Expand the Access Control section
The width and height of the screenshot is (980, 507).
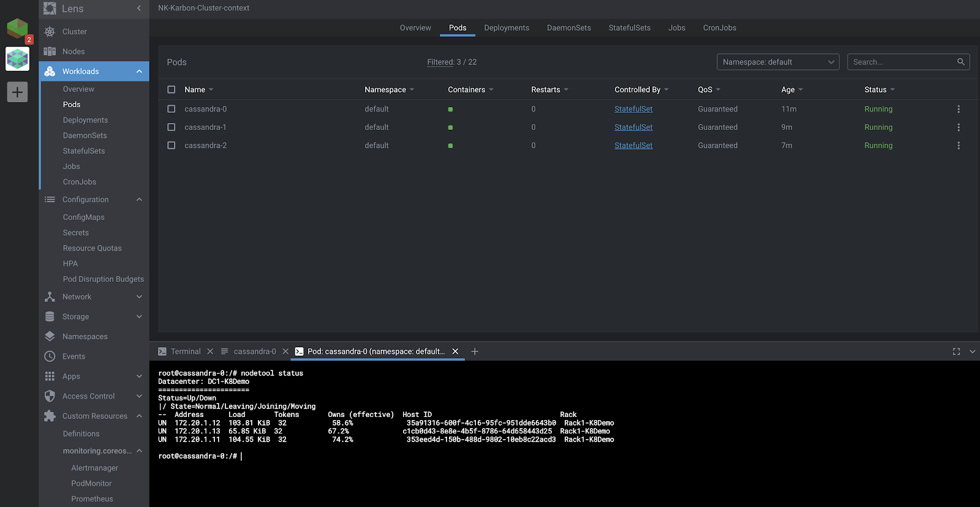pos(139,396)
